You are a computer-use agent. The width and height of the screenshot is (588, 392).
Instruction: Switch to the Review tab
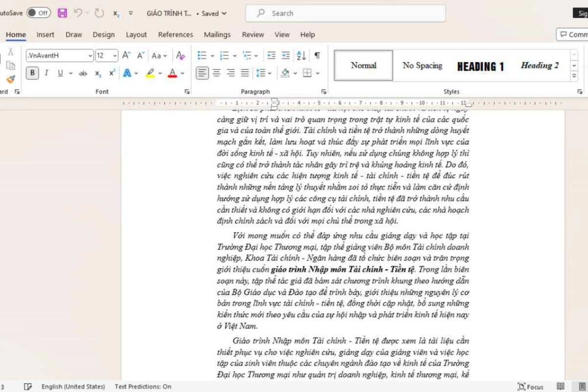(x=253, y=34)
